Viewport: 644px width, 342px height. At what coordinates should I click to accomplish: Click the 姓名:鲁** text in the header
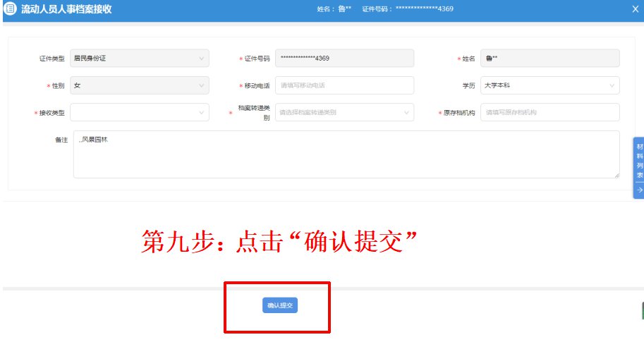tap(334, 9)
